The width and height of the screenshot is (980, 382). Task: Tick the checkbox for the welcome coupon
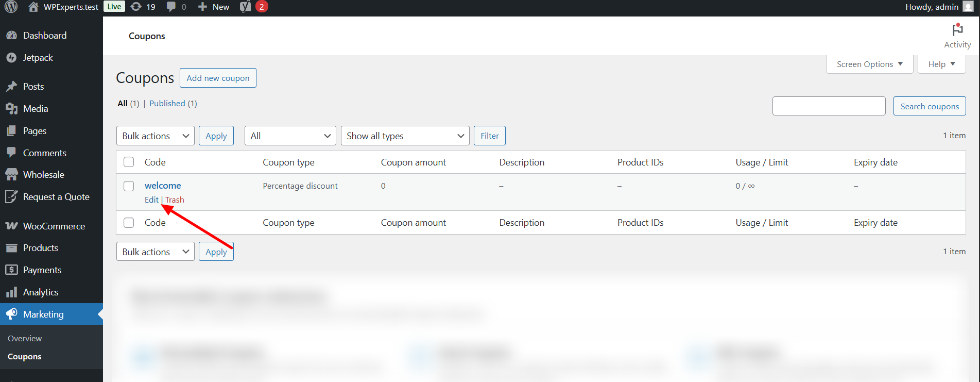[129, 186]
